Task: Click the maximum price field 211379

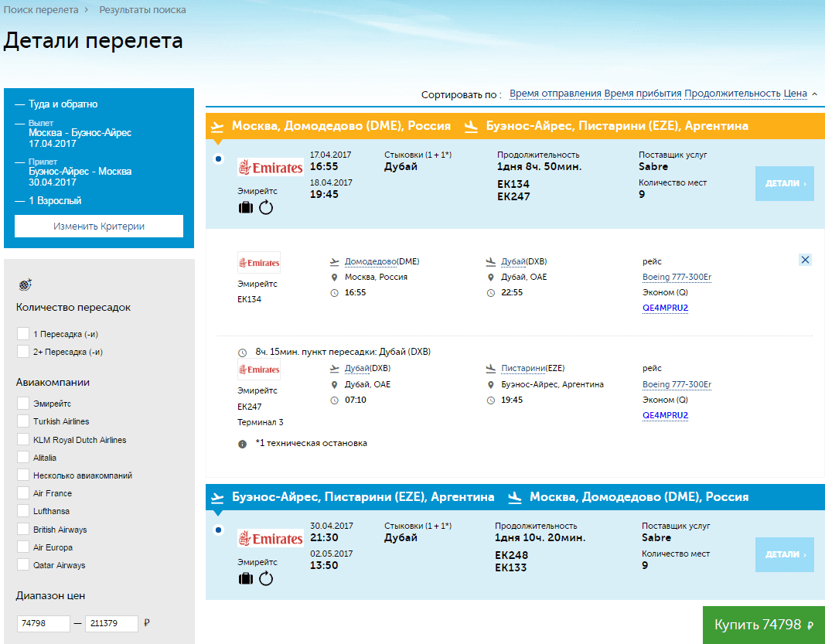Action: [x=111, y=623]
